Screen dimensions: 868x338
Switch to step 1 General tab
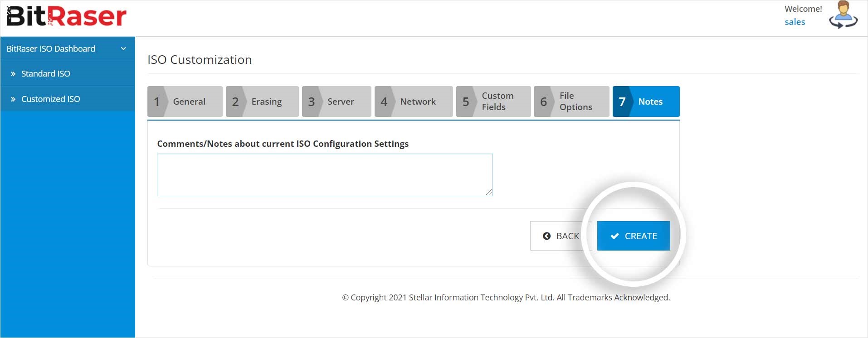pos(185,101)
